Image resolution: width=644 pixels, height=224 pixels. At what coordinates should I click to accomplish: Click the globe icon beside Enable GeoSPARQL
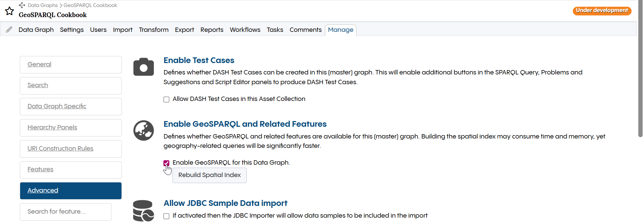coord(143,130)
